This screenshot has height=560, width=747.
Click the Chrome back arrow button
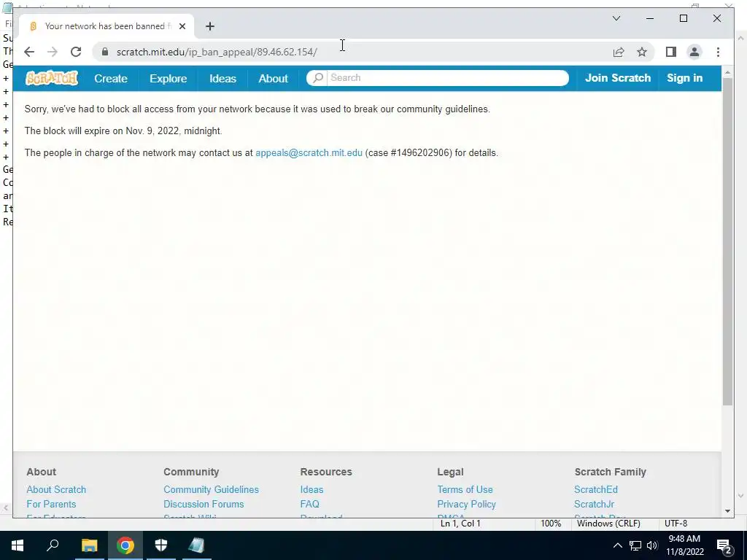tap(29, 52)
